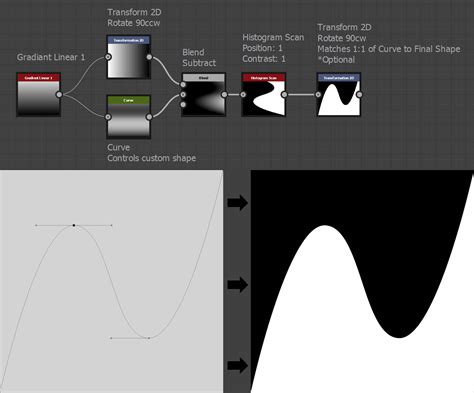Click the output port of the gradient Transformation 2D node
Viewport: 474px width, 393px height.
pos(149,57)
